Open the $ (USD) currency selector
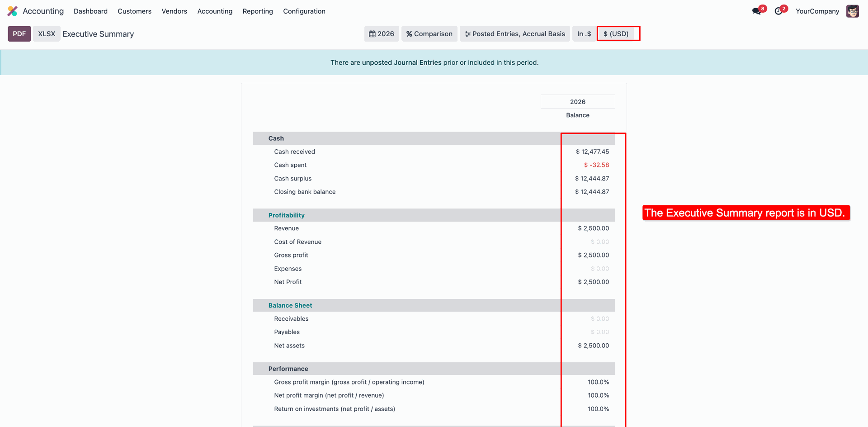Viewport: 868px width, 427px height. coord(616,34)
